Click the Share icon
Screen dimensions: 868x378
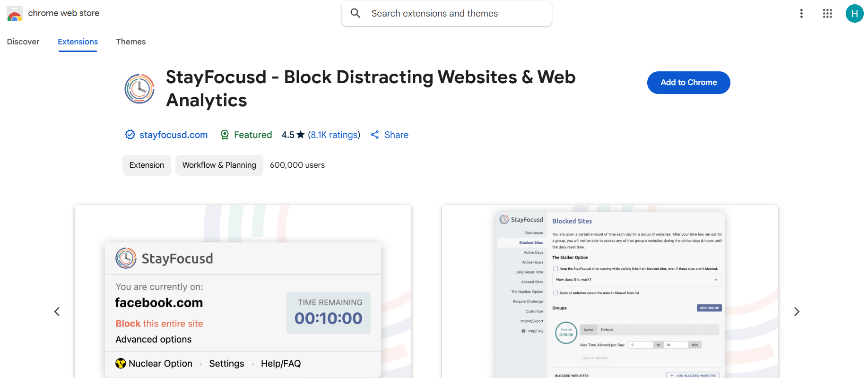pos(375,135)
